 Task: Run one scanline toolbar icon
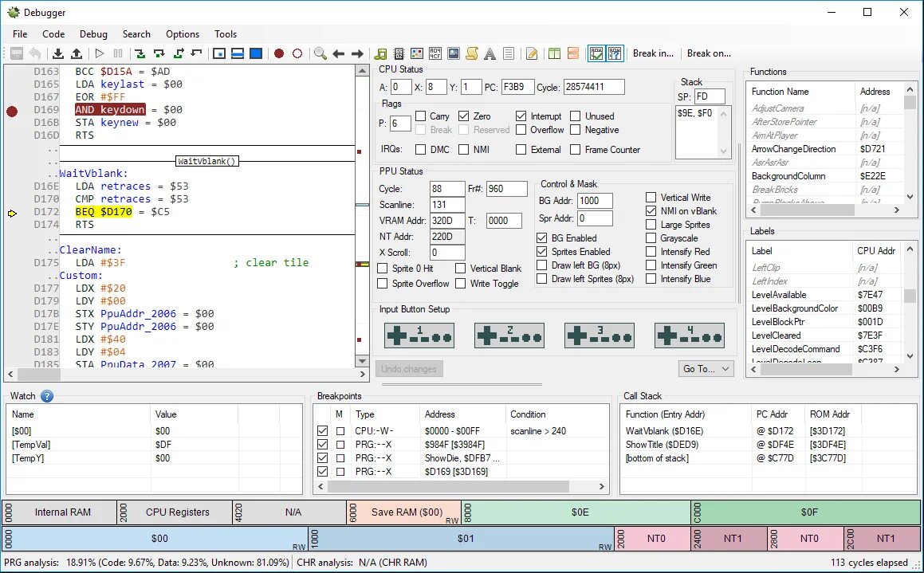tap(238, 53)
